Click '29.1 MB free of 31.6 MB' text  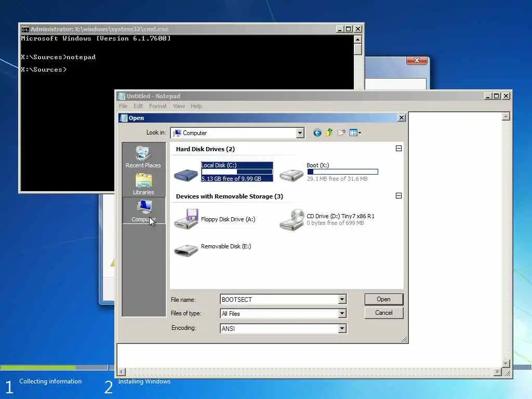[x=337, y=179]
